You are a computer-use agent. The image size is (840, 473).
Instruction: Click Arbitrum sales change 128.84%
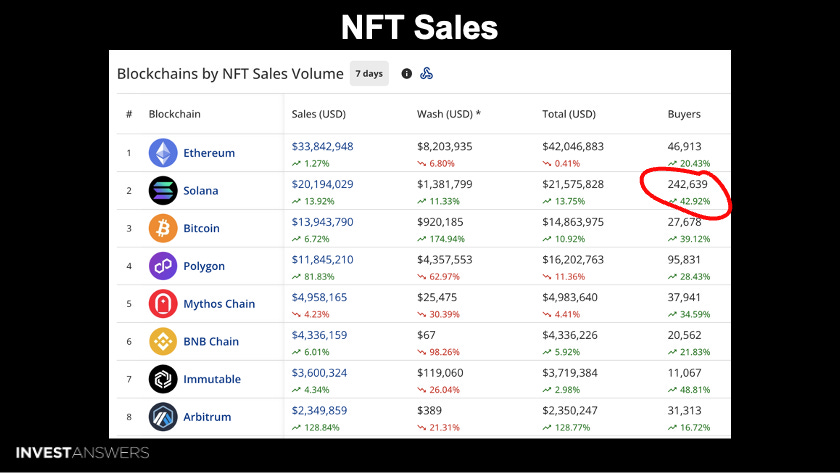pos(316,427)
